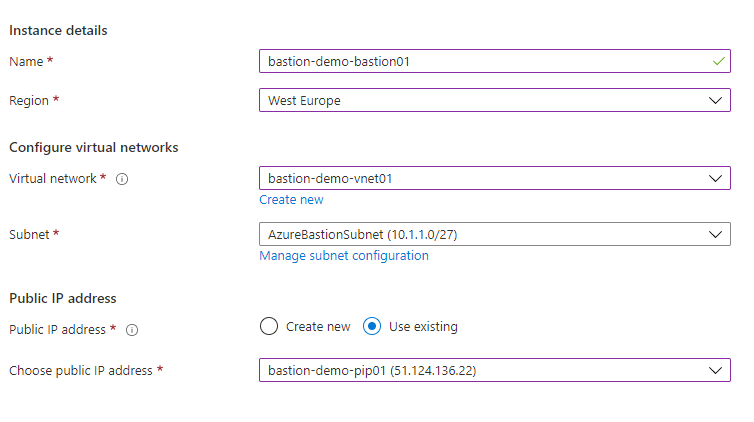
Task: Open the Manage subnet configuration link
Action: [x=344, y=256]
